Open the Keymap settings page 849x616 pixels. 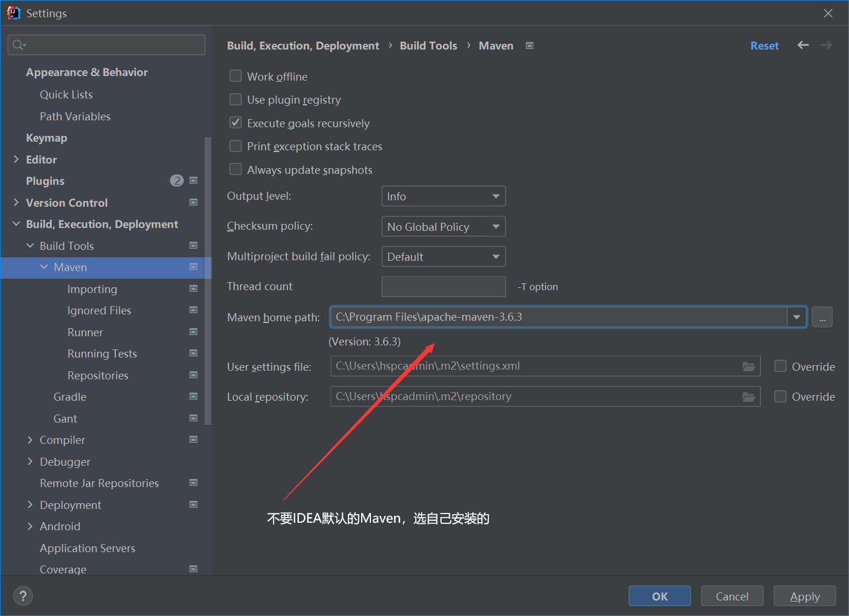coord(47,138)
